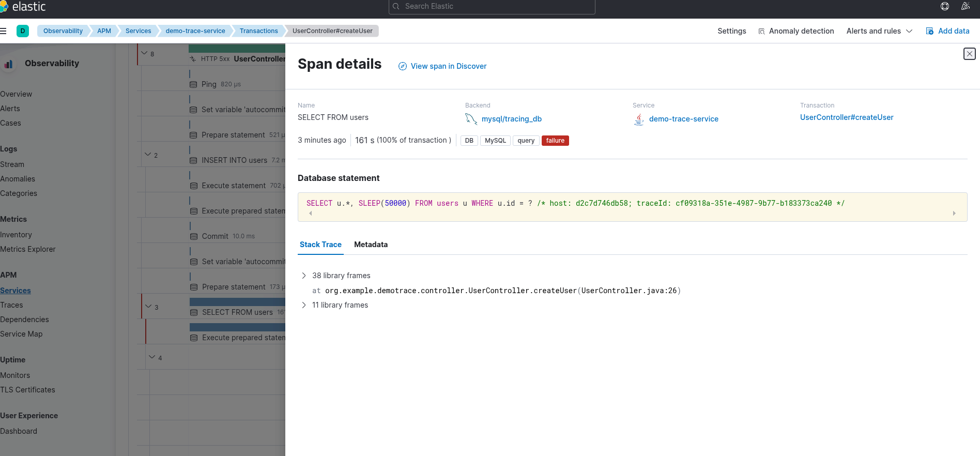Screen dimensions: 980x456
Task: Click database icon beside INSERT INTO users
Action: pos(193,160)
